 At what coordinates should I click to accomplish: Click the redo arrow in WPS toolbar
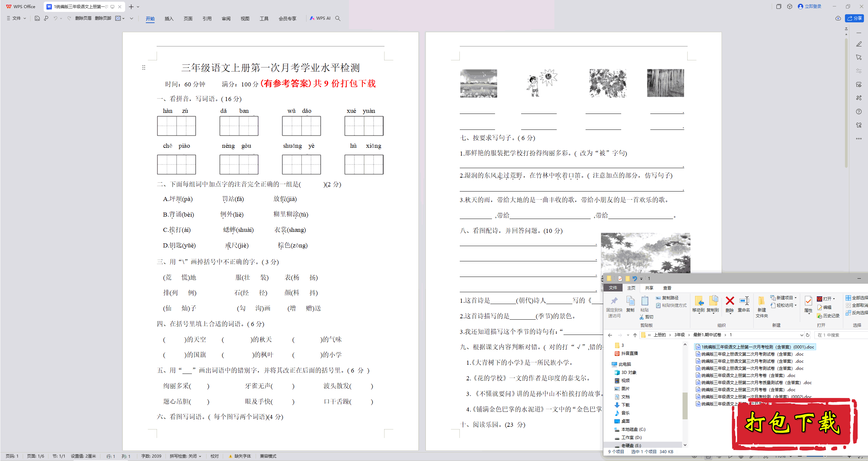click(69, 18)
